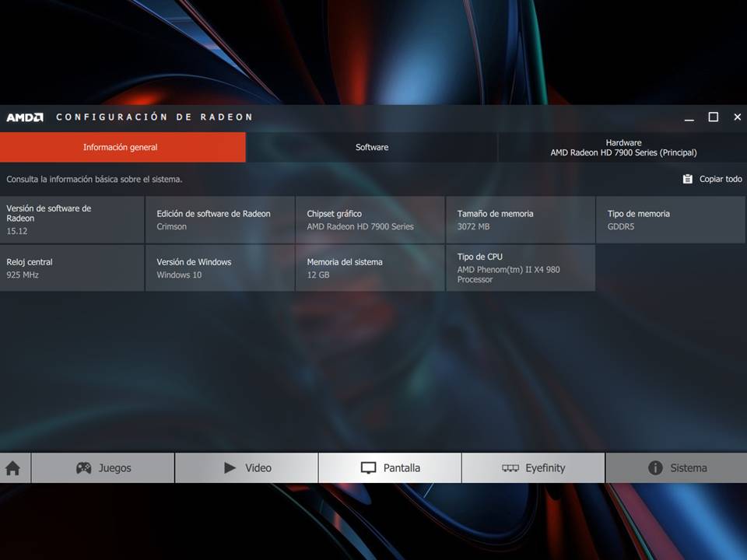Click the gamepad icon next to Juegos
Screen dimensions: 747x560
pos(84,468)
